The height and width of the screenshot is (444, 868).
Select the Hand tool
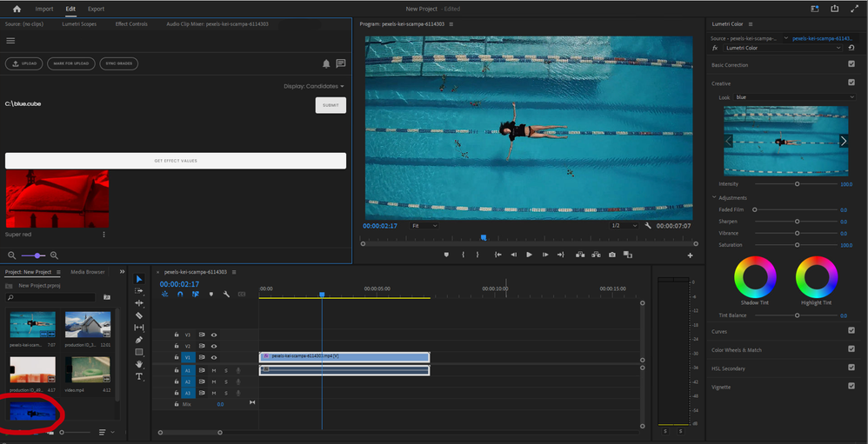(139, 364)
